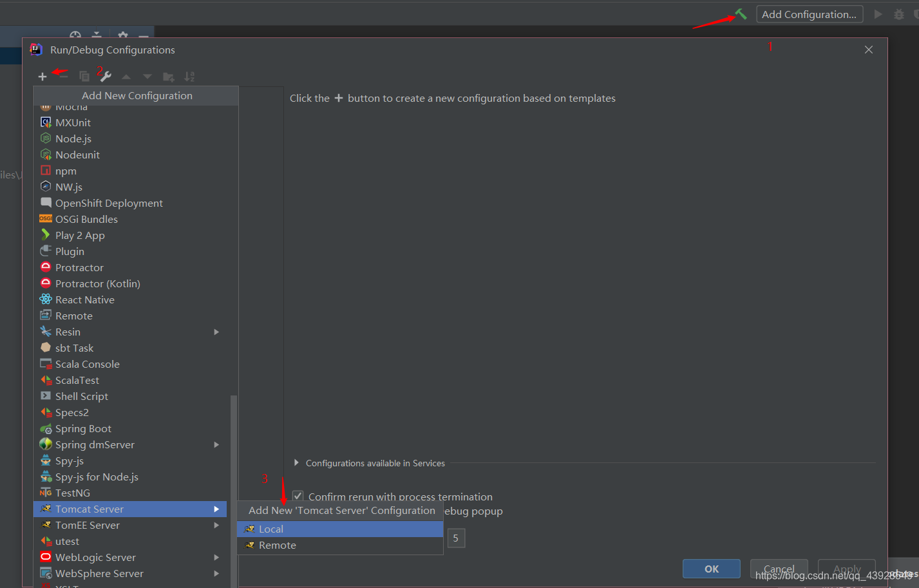The image size is (919, 588).
Task: Choose Nodeunit from the list
Action: point(130,155)
